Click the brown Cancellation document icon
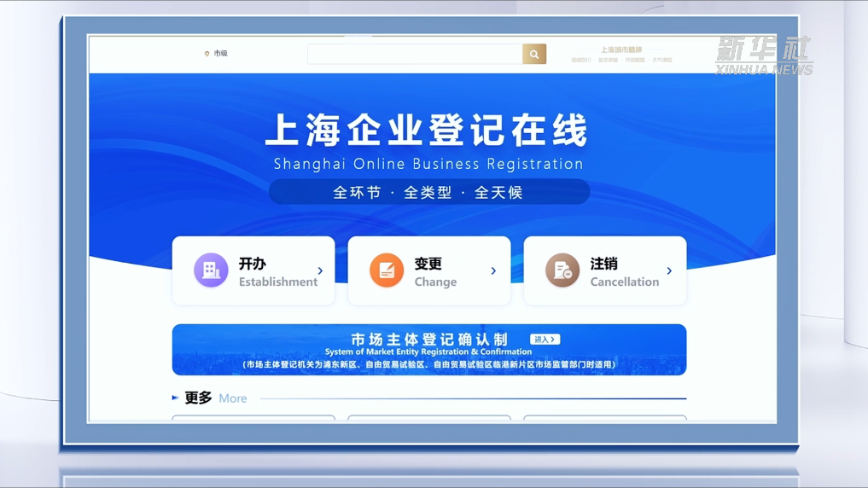Viewport: 868px width, 488px height. point(562,270)
